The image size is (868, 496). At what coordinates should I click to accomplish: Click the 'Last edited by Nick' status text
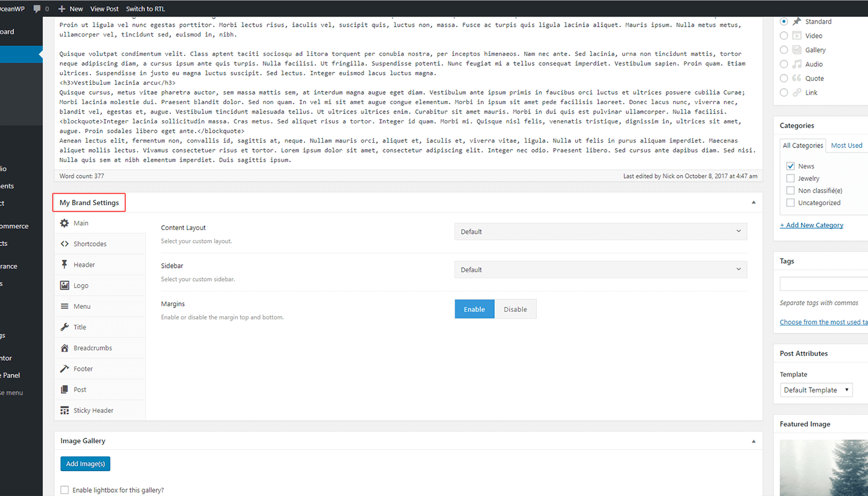[690, 176]
